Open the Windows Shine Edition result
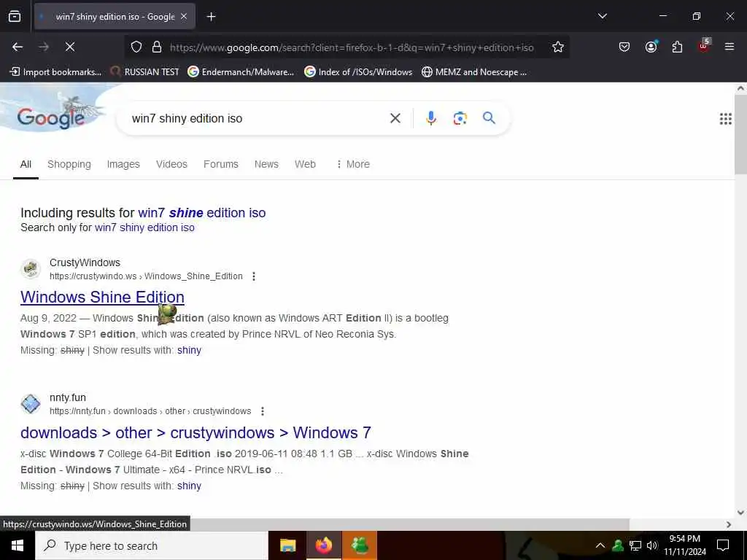This screenshot has height=560, width=747. coord(102,297)
